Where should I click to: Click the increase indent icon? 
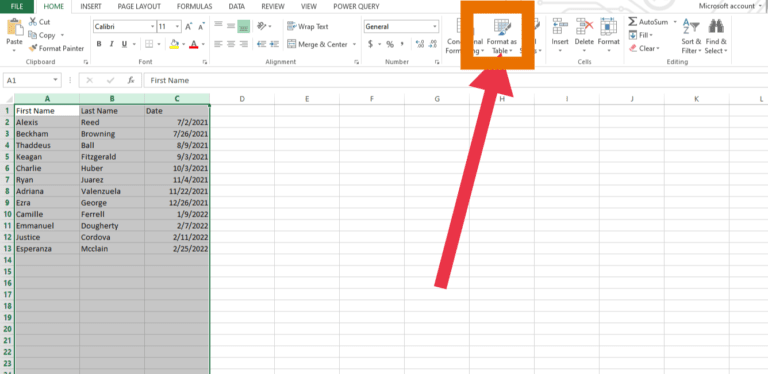[274, 44]
